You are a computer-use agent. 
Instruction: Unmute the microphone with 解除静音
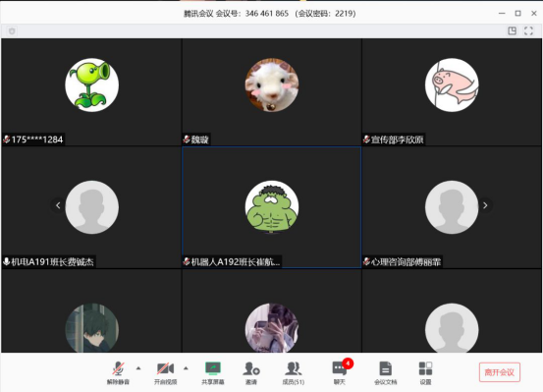(118, 372)
